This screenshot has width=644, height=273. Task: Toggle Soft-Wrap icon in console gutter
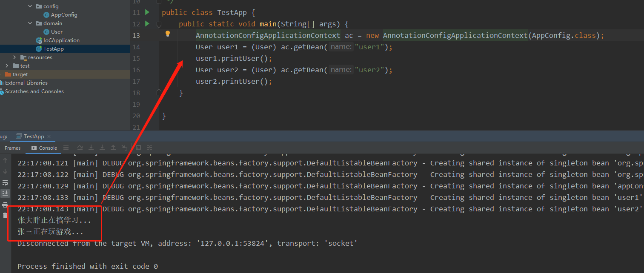point(5,182)
